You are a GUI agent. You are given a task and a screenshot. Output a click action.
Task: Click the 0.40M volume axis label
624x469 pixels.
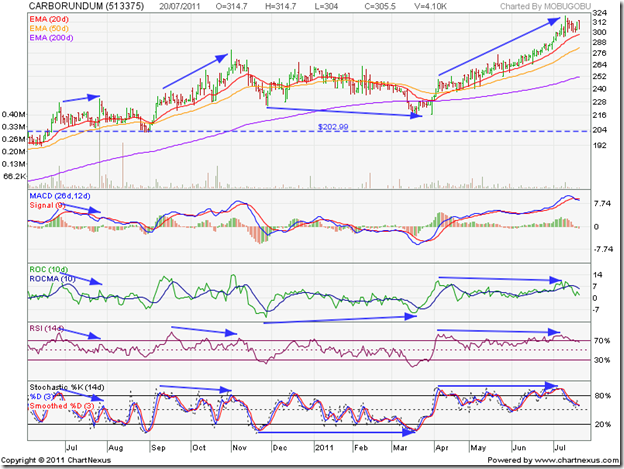coord(14,115)
